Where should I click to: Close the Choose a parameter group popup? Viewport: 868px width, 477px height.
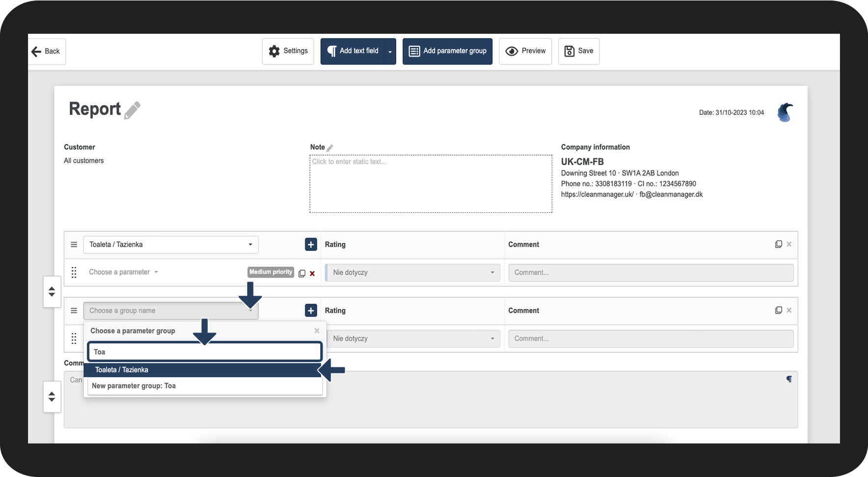[x=317, y=331]
